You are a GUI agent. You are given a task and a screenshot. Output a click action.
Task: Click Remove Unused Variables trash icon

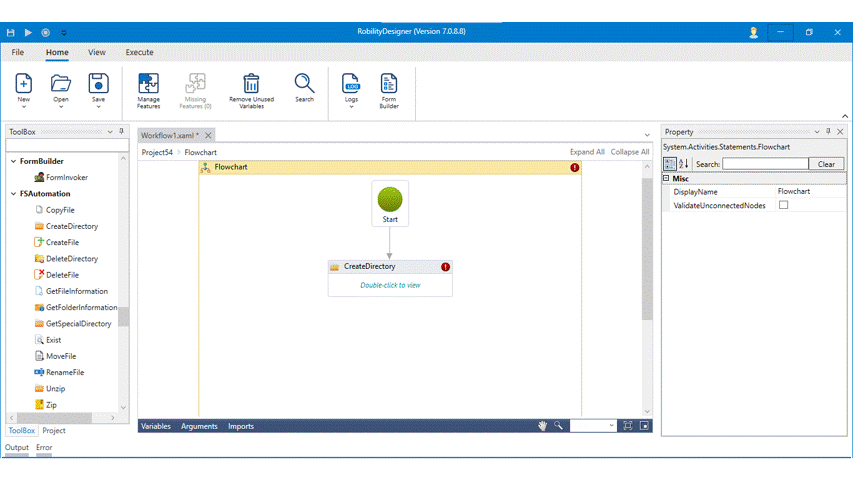coord(251,84)
